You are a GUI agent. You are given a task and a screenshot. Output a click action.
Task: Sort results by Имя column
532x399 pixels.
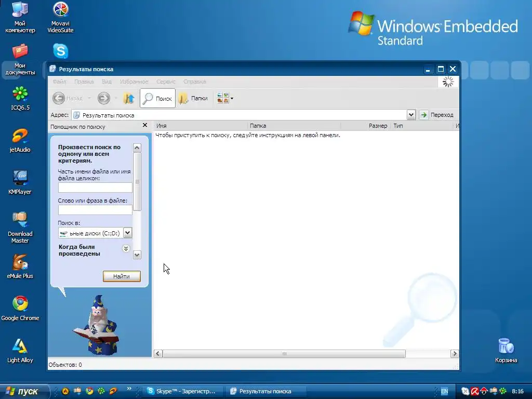coord(201,126)
